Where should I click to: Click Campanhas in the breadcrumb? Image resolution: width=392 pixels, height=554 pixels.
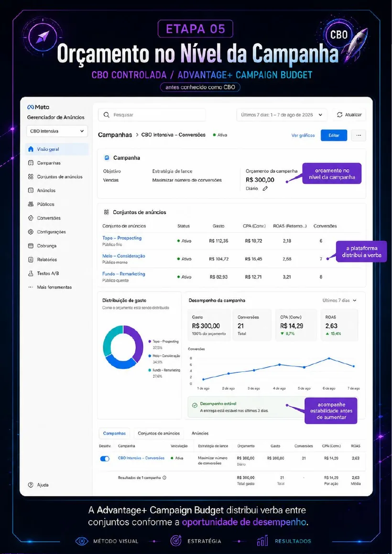(x=115, y=135)
